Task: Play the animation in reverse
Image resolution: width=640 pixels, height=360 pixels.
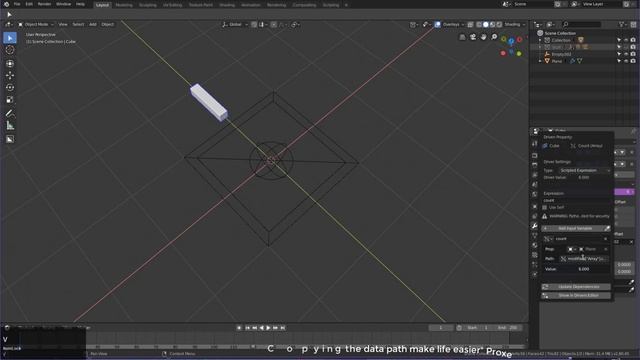Action: [262, 328]
